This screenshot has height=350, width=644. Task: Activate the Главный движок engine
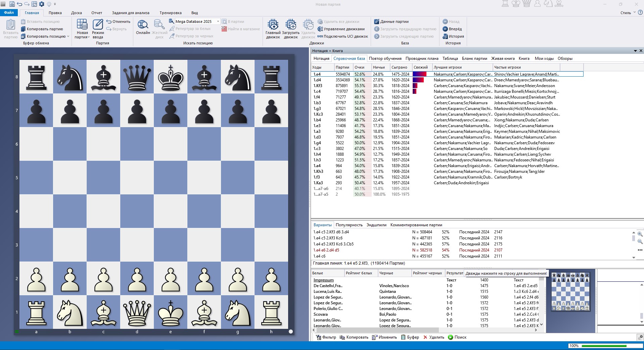click(x=273, y=29)
